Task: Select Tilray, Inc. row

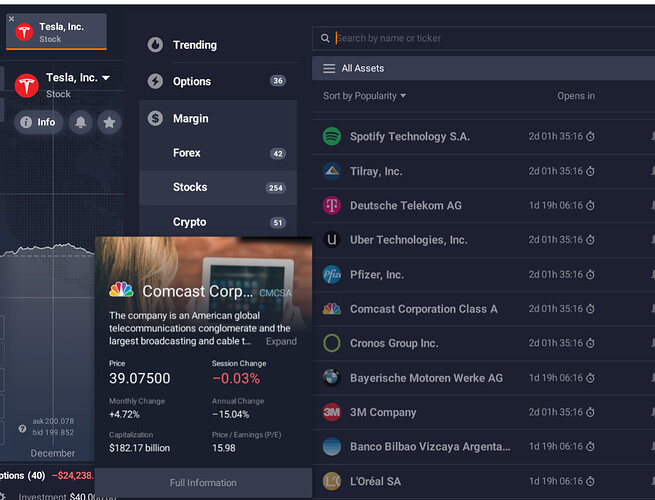Action: pos(483,171)
